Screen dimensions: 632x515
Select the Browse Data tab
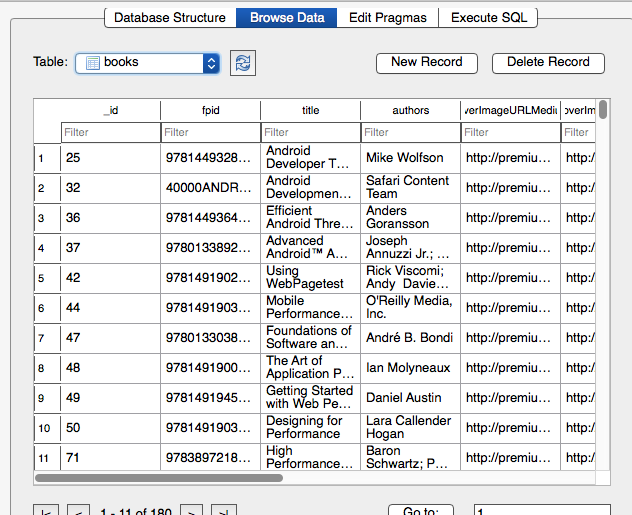(x=287, y=18)
